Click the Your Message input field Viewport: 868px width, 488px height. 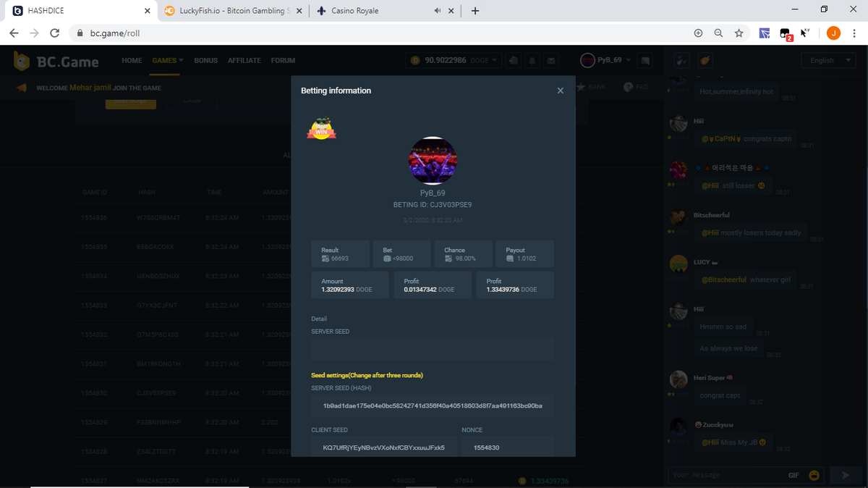pos(723,475)
